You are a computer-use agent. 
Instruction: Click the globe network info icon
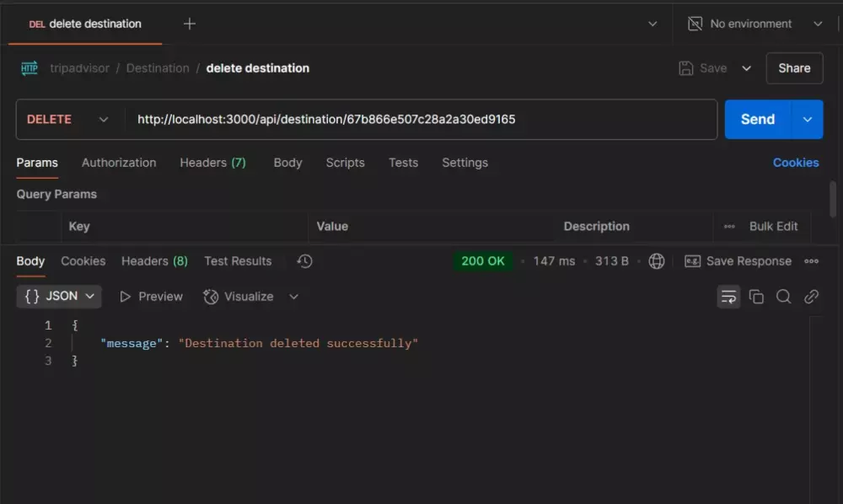pyautogui.click(x=657, y=261)
